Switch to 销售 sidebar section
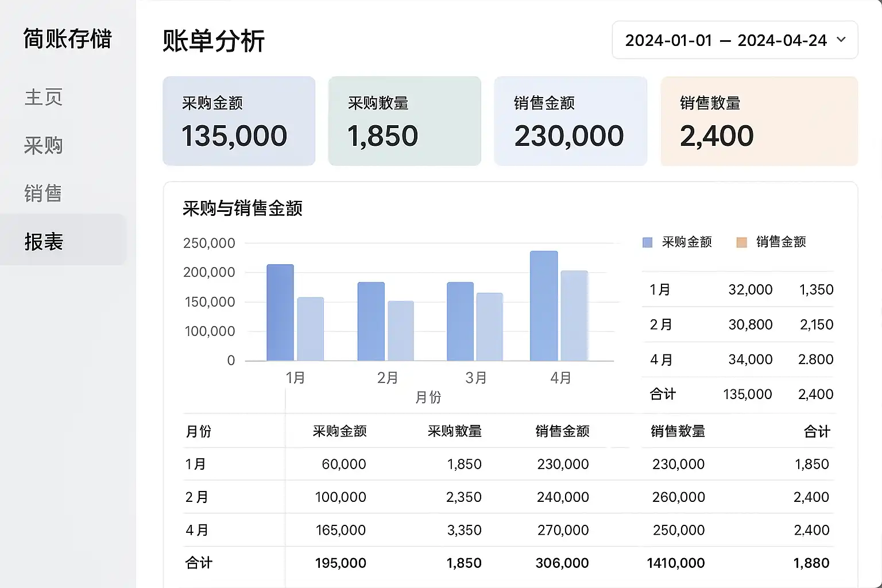 click(44, 194)
